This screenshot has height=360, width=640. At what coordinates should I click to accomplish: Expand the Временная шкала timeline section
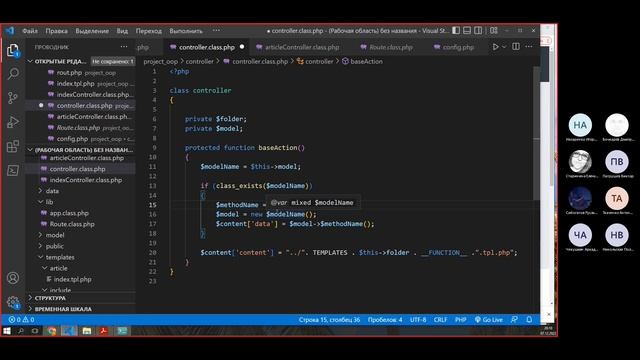point(81,309)
